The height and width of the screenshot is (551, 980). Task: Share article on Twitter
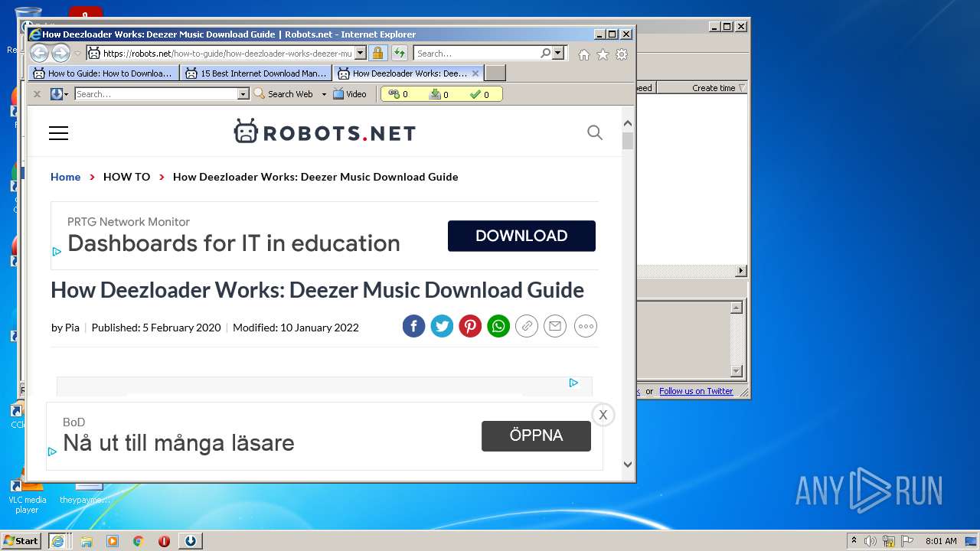(442, 326)
